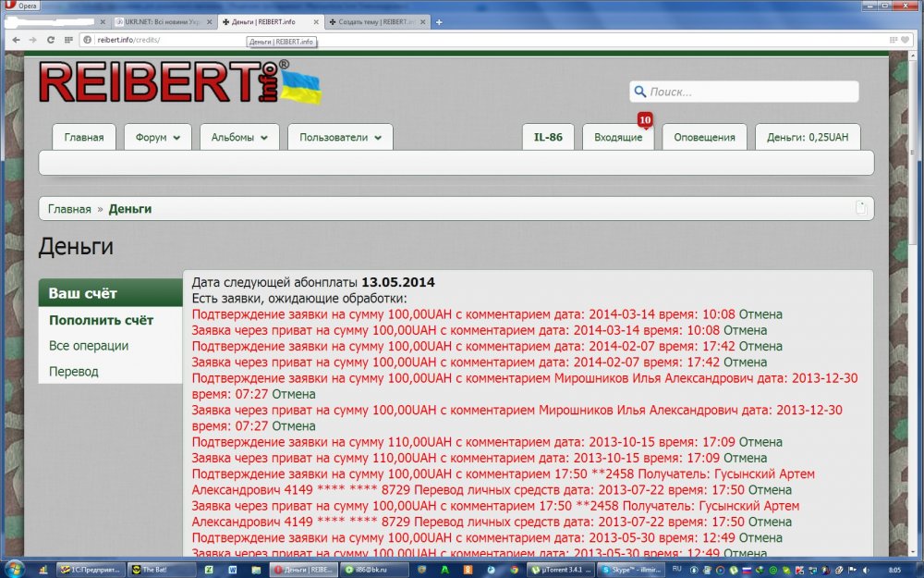This screenshot has height=578, width=924.
Task: Open Opera Speed Dial grid icon
Action: click(x=68, y=40)
